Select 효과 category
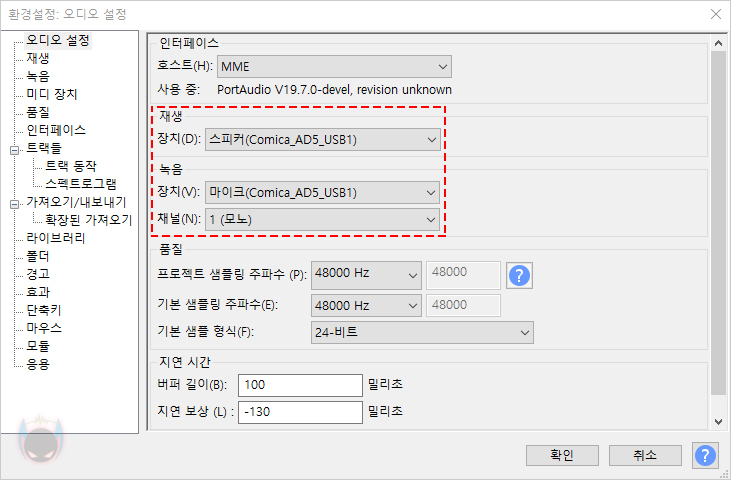This screenshot has width=731, height=480. tap(38, 292)
